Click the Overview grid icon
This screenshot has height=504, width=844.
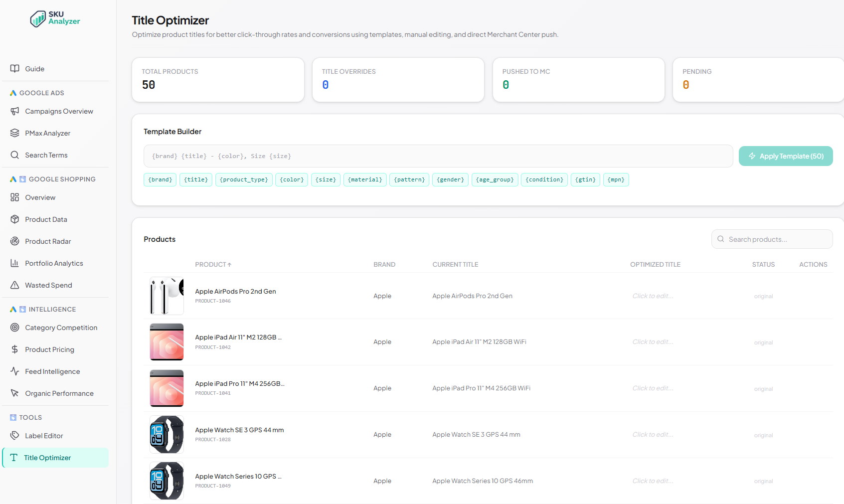(x=15, y=197)
